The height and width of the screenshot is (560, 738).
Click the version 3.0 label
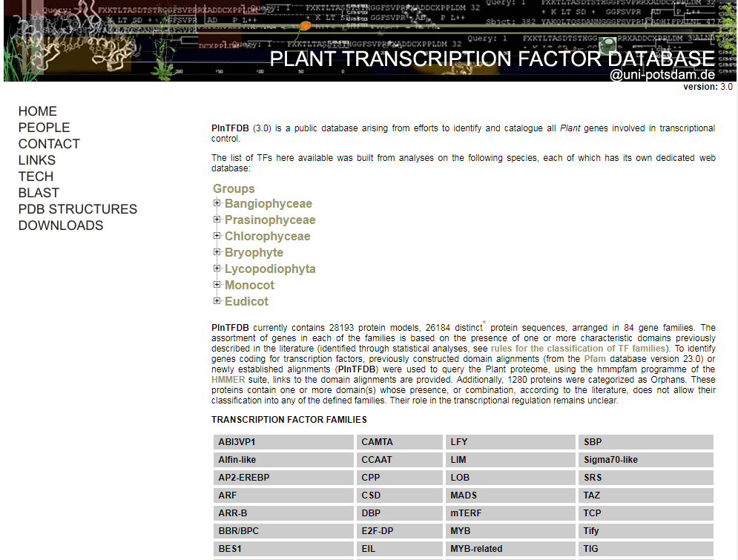pos(708,87)
